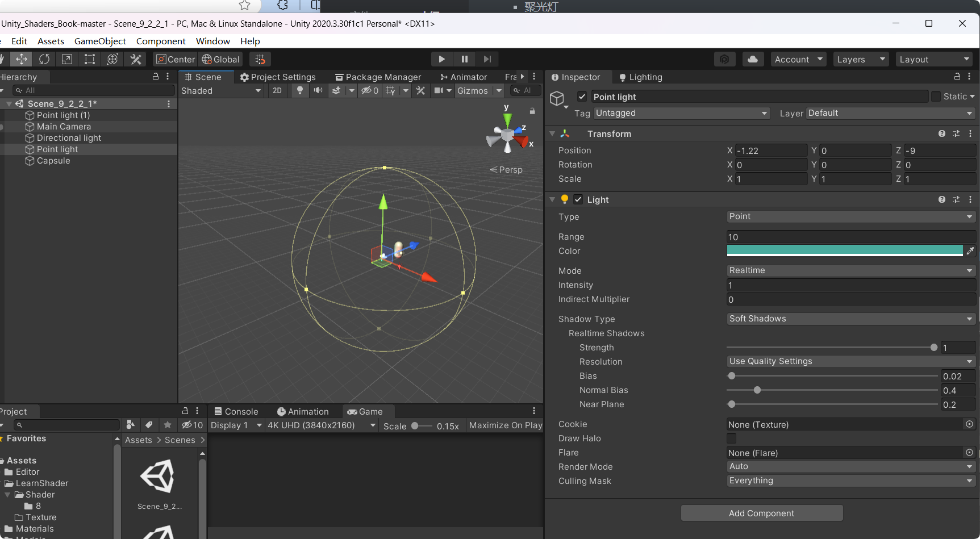Screen dimensions: 980x539
Task: Open scene camera settings icon
Action: tap(439, 90)
